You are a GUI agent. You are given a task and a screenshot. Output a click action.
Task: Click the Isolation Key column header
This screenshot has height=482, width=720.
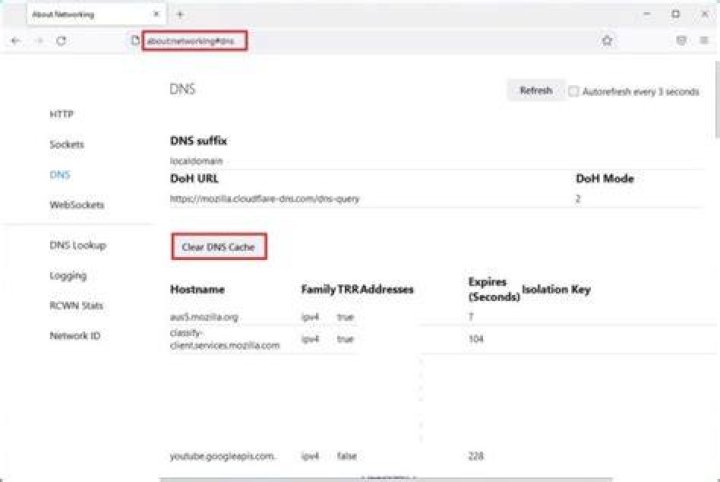(x=556, y=289)
